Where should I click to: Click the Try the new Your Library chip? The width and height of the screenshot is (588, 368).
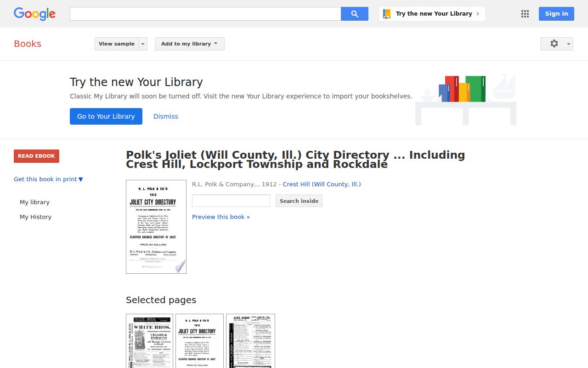(x=432, y=14)
